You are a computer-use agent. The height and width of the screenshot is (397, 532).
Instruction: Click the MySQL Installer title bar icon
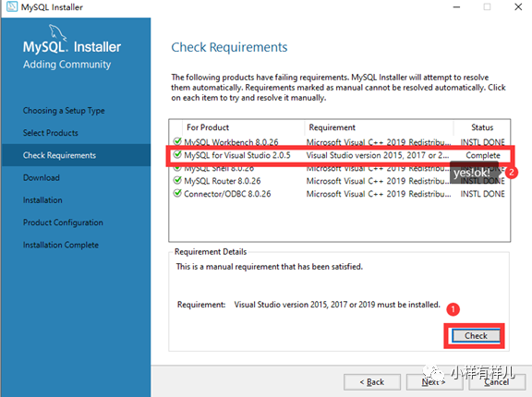pyautogui.click(x=11, y=6)
